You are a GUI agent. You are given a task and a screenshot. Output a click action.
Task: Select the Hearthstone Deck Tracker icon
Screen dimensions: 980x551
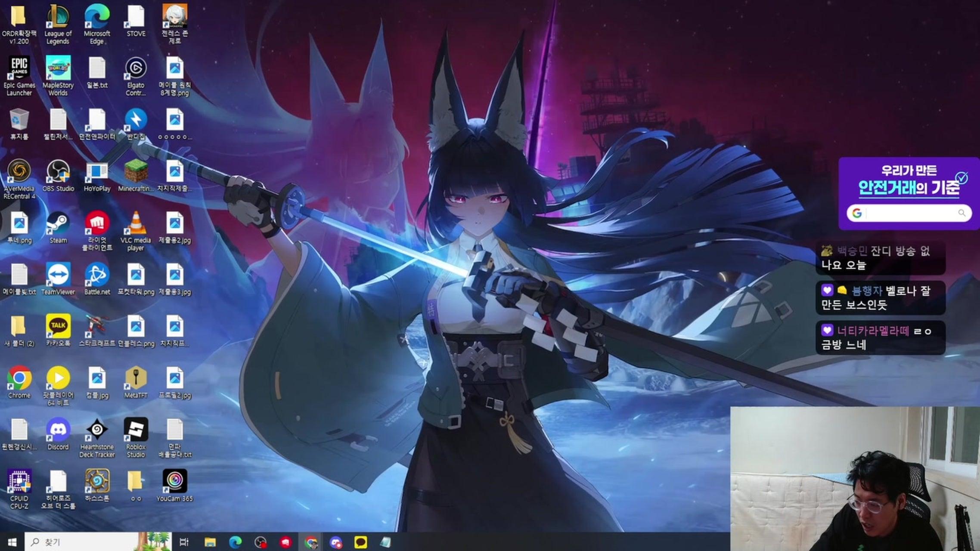[x=97, y=437]
